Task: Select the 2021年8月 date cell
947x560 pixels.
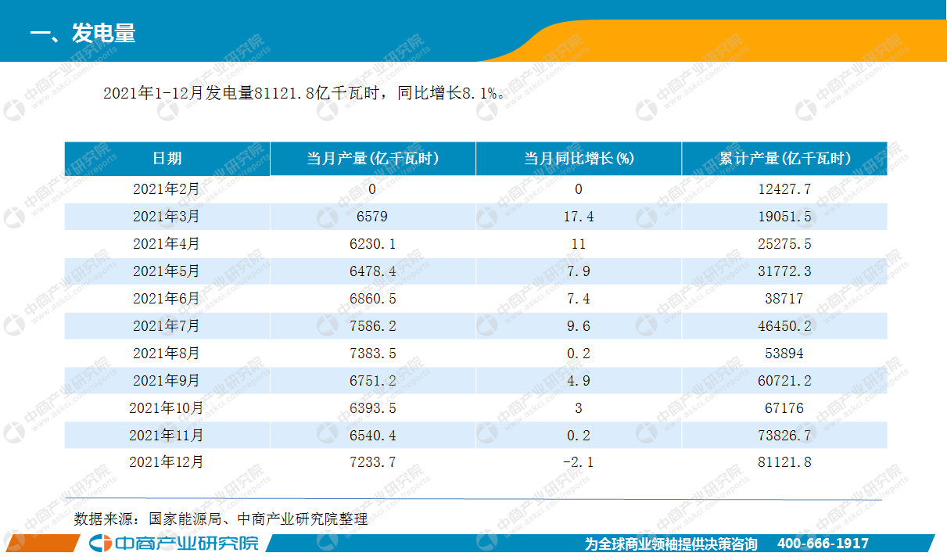Action: [x=167, y=354]
